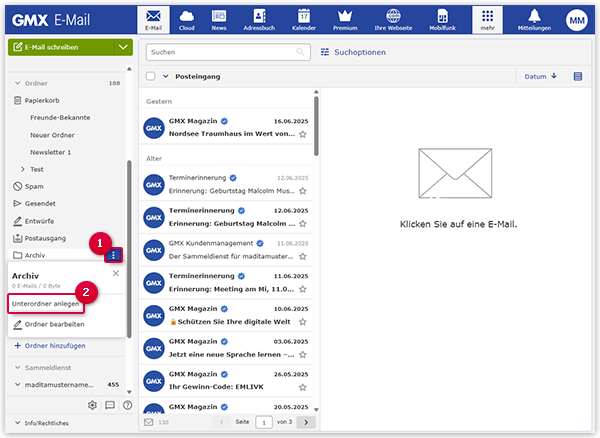The width and height of the screenshot is (600, 438).
Task: Open the settings gear icon
Action: [x=92, y=405]
